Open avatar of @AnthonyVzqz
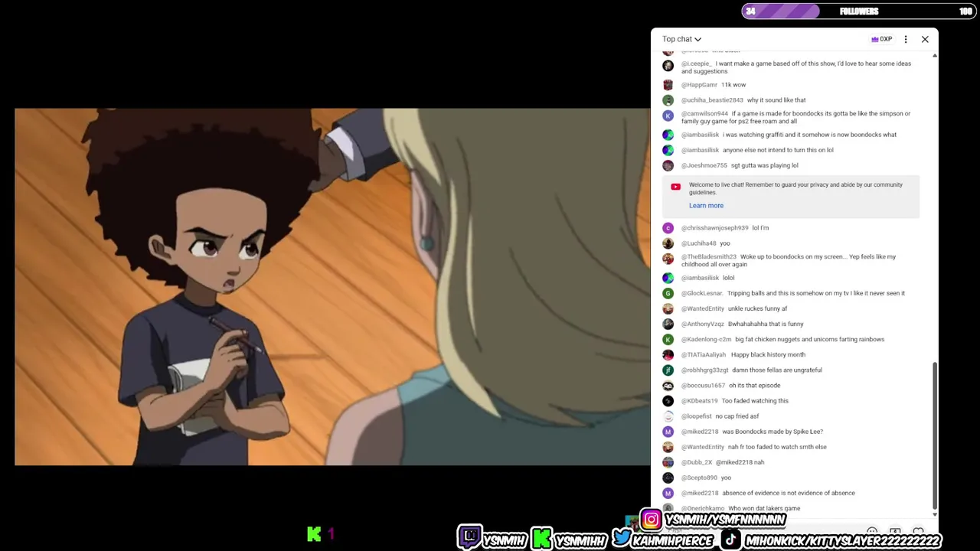The image size is (980, 551). click(668, 324)
